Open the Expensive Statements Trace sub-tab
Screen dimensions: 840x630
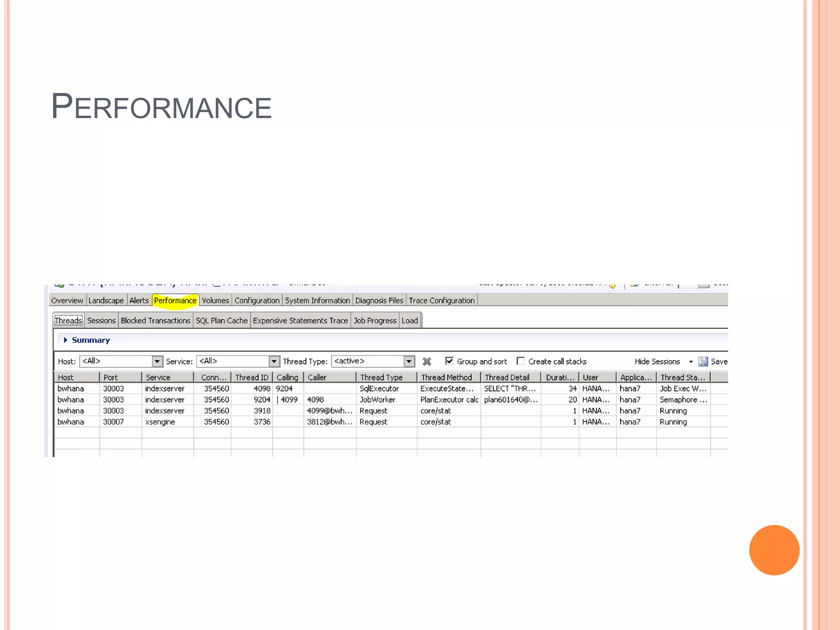tap(300, 321)
